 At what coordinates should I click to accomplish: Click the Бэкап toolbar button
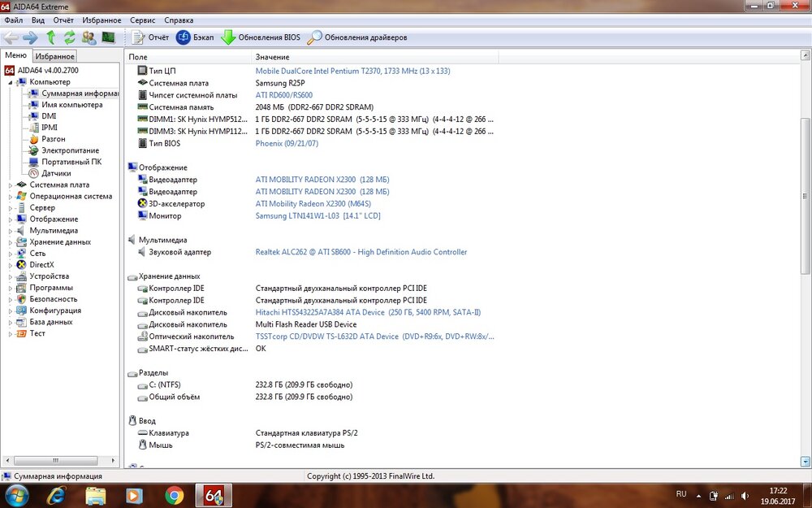pyautogui.click(x=195, y=37)
